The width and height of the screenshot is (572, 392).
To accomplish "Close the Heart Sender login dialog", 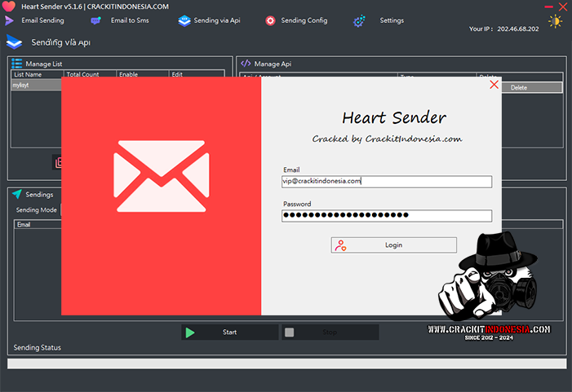I will click(x=494, y=84).
